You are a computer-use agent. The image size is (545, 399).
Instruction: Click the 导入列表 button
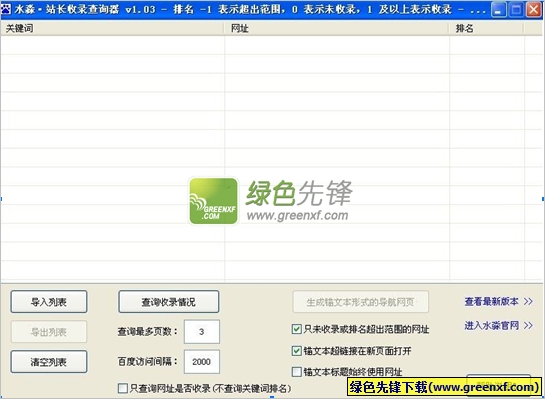tap(49, 302)
